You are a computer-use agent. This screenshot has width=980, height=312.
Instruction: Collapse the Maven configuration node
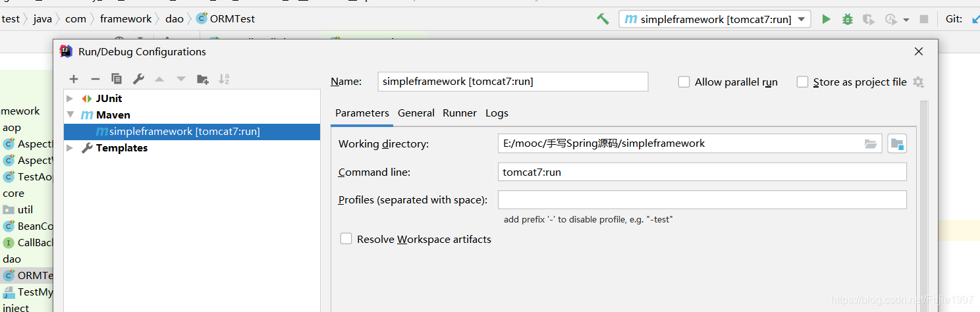pyautogui.click(x=70, y=115)
